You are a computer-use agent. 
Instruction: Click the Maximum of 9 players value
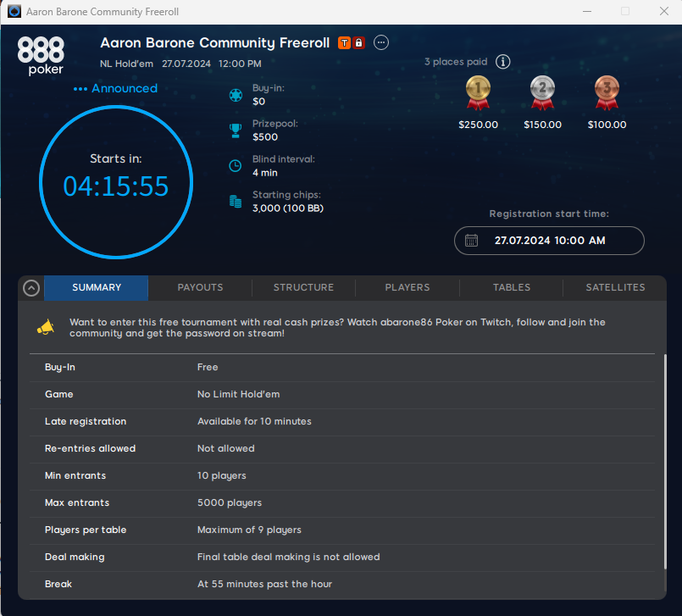click(x=249, y=530)
